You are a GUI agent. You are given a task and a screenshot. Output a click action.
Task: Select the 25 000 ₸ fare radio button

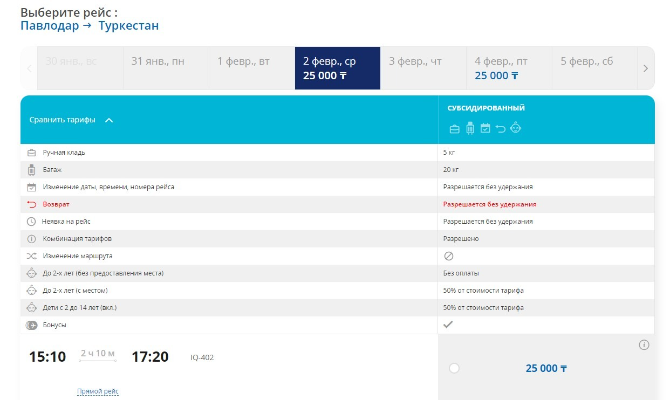(454, 368)
